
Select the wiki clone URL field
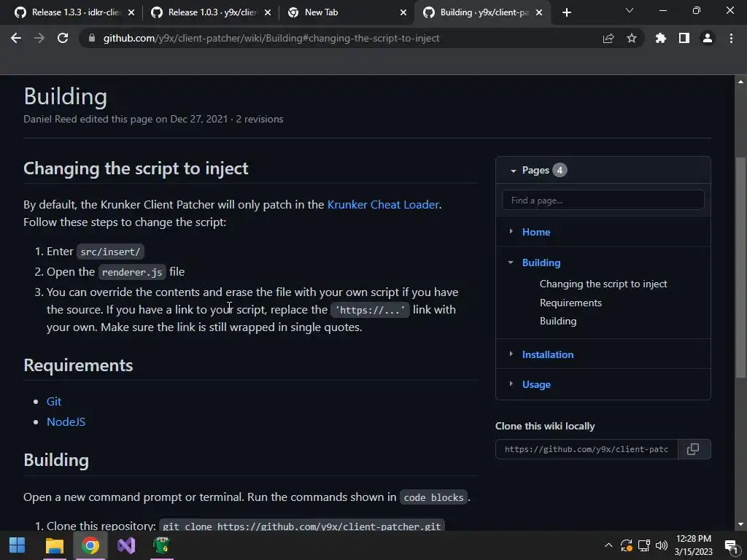pyautogui.click(x=587, y=449)
